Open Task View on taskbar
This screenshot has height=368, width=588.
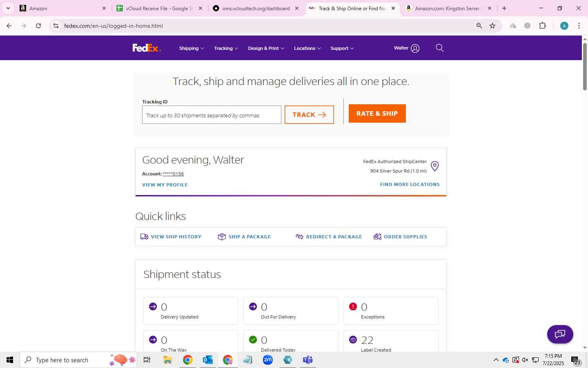(x=147, y=360)
